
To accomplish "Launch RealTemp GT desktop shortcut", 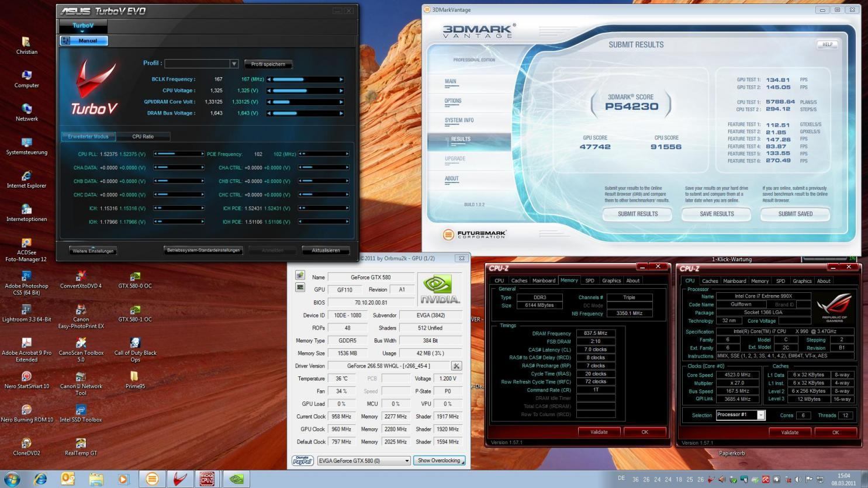I will pyautogui.click(x=81, y=447).
